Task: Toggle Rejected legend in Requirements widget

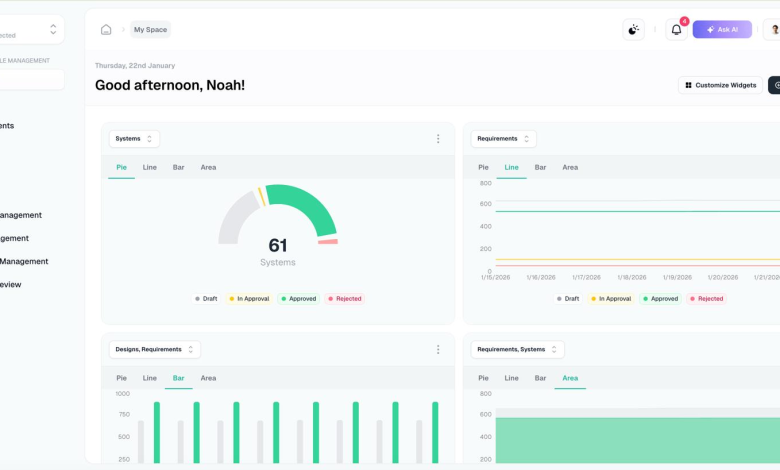Action: tap(706, 299)
